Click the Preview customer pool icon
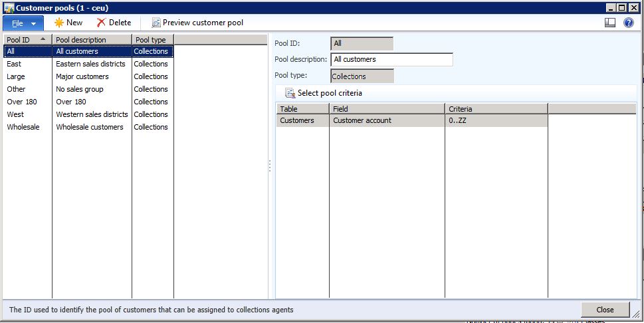Screen dimensions: 644x323 click(x=156, y=23)
